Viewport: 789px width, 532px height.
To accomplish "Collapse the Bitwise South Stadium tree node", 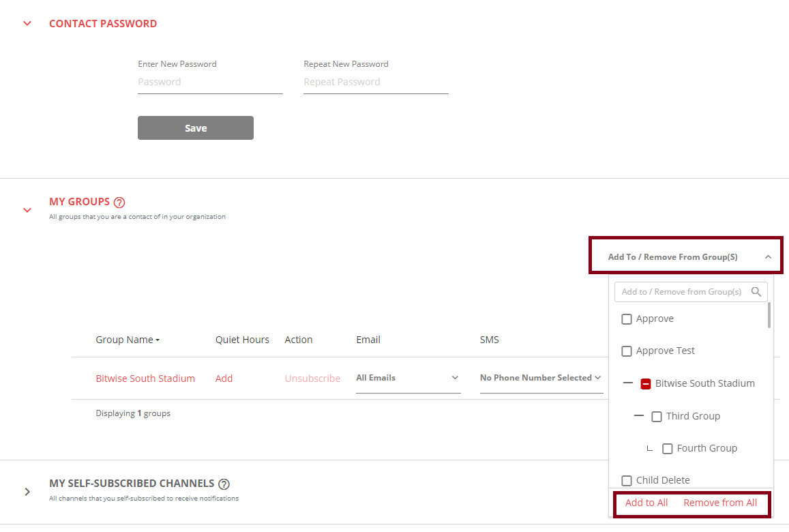I will coord(627,383).
